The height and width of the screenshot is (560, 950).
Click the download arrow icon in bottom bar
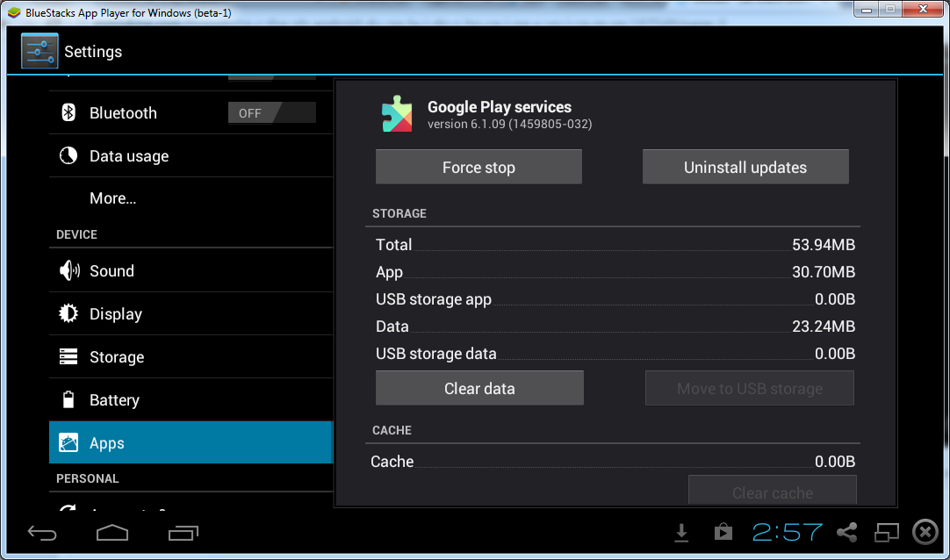(x=681, y=533)
